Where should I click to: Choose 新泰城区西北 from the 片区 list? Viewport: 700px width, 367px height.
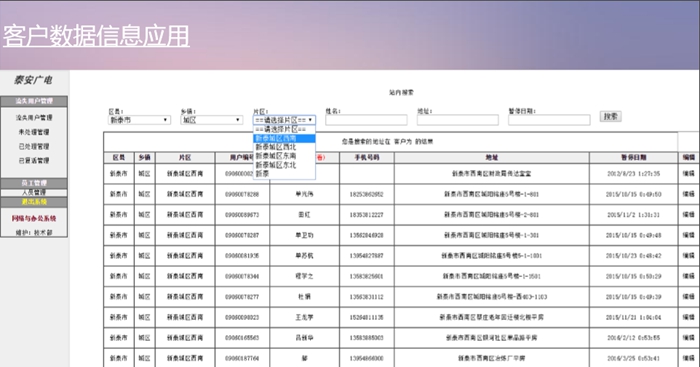pyautogui.click(x=284, y=147)
